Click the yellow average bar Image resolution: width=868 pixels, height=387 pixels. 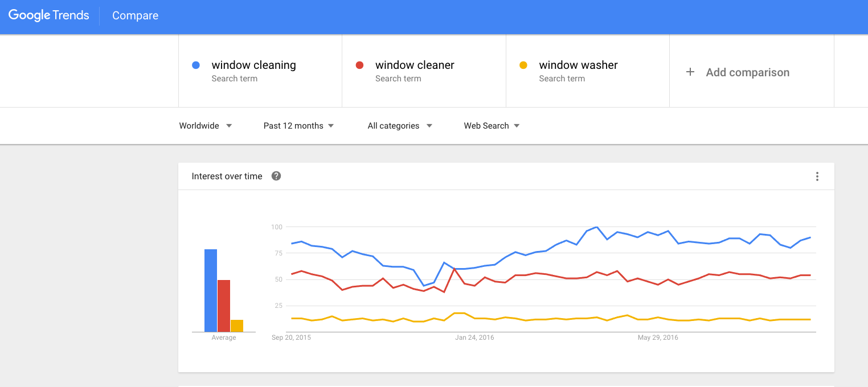point(237,326)
